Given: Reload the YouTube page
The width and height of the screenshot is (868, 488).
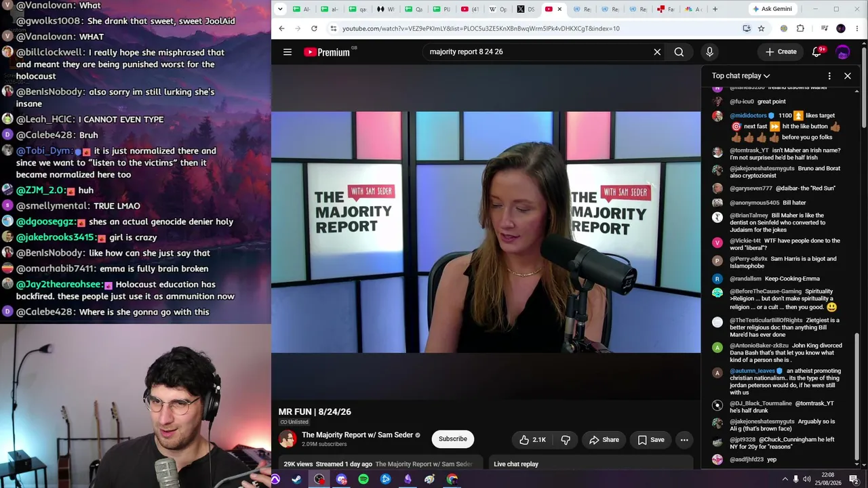Looking at the screenshot, I should (314, 28).
